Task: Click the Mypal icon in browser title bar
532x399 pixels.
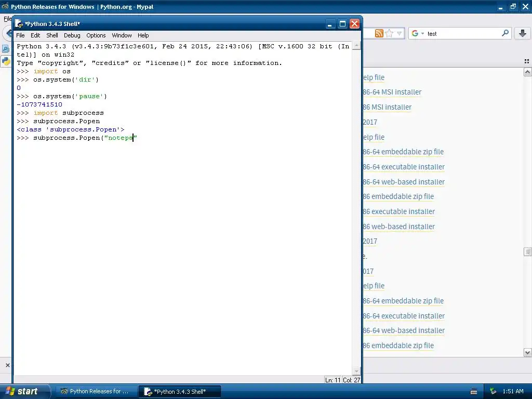Action: (x=5, y=6)
